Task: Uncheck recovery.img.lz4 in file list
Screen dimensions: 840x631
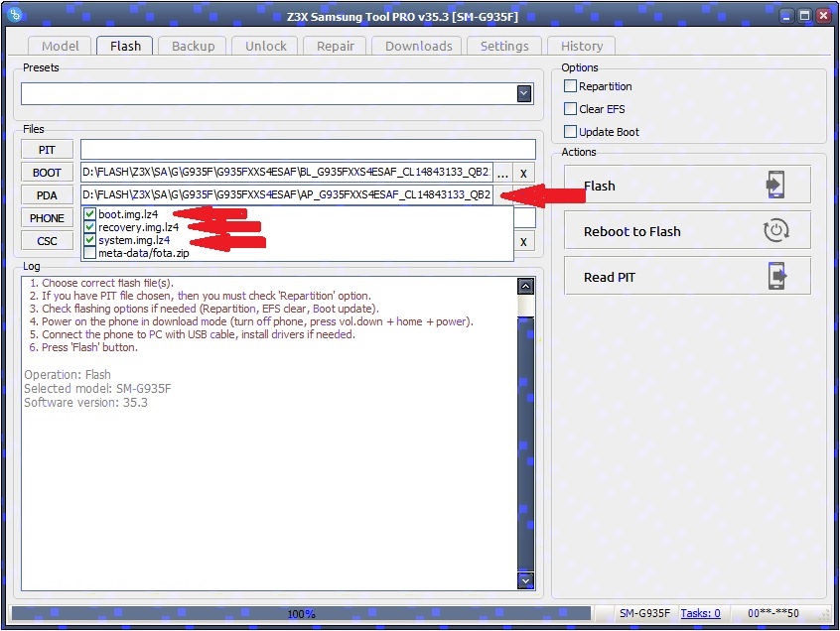Action: click(90, 227)
